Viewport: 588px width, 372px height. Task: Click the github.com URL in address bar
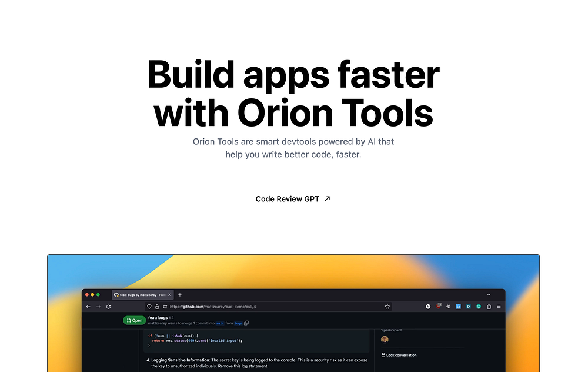tap(213, 307)
